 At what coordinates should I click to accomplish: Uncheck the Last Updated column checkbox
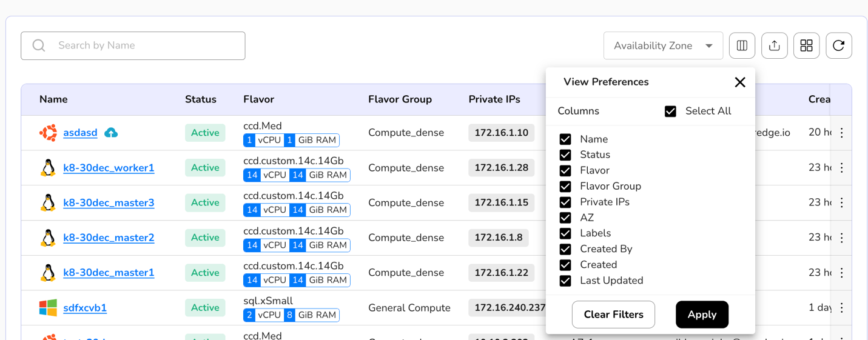tap(565, 281)
